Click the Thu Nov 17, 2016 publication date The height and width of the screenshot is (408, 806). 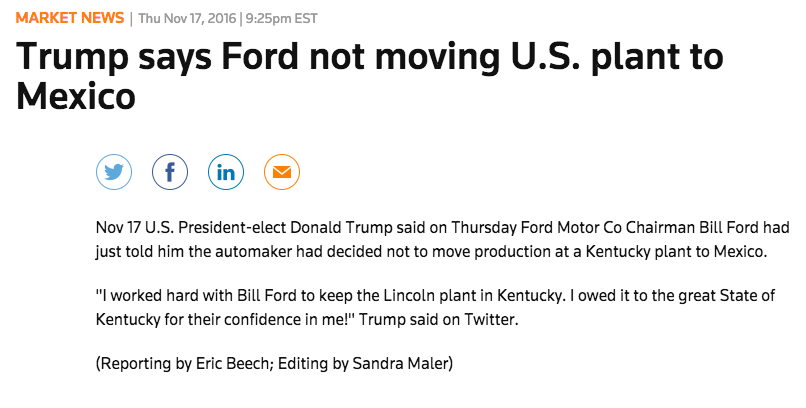pos(187,18)
